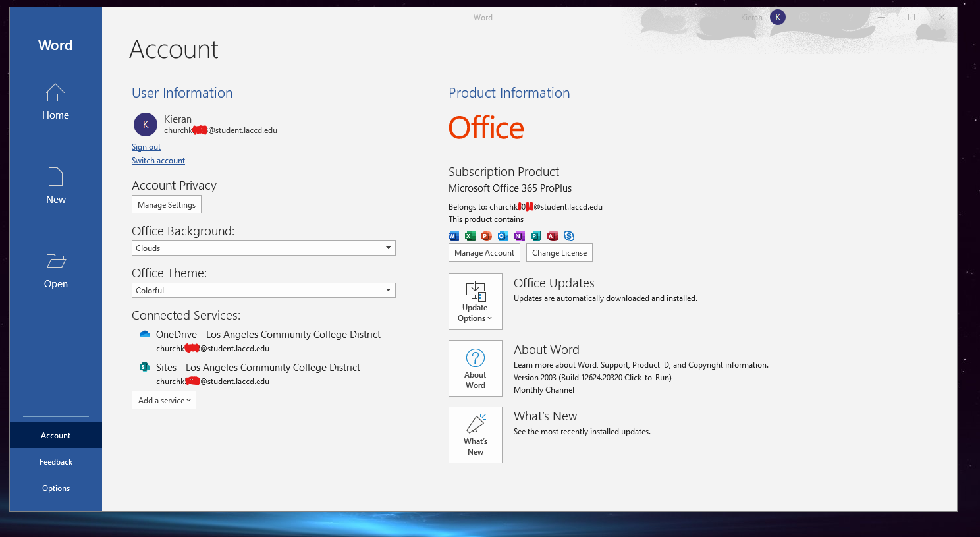Expand the Office Background dropdown
The image size is (980, 537).
(388, 248)
